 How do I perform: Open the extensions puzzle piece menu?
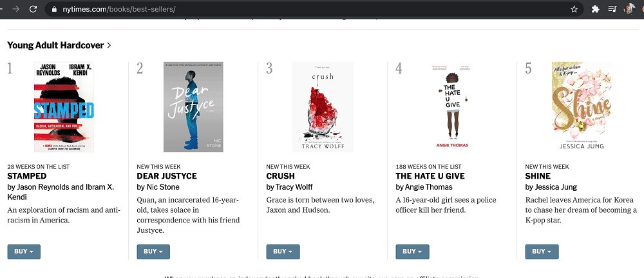coord(596,9)
